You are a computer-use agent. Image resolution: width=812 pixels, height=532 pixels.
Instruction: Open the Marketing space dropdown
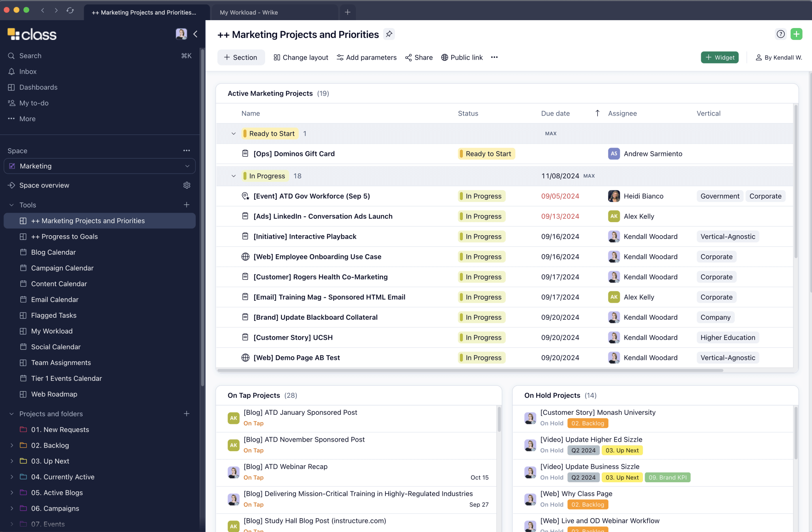click(x=99, y=166)
